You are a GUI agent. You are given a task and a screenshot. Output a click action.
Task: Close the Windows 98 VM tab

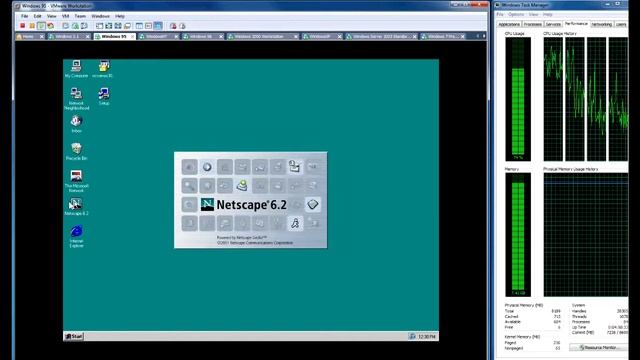(221, 36)
